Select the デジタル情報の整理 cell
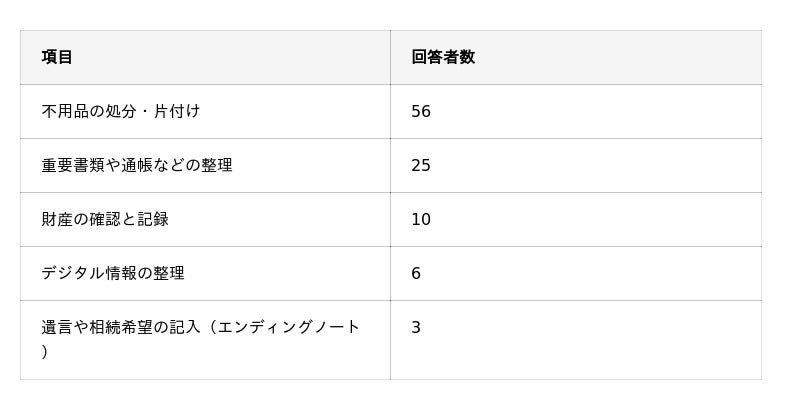The image size is (800, 410). point(113,273)
